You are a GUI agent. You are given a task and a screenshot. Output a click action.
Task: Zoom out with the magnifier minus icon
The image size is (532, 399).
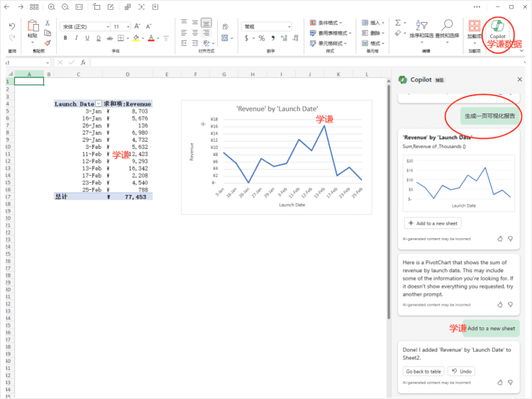pos(65,7)
